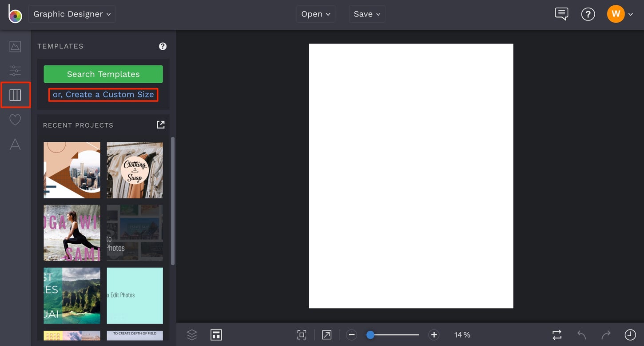This screenshot has height=346, width=644.
Task: Swap canvas orientation
Action: [x=556, y=334]
